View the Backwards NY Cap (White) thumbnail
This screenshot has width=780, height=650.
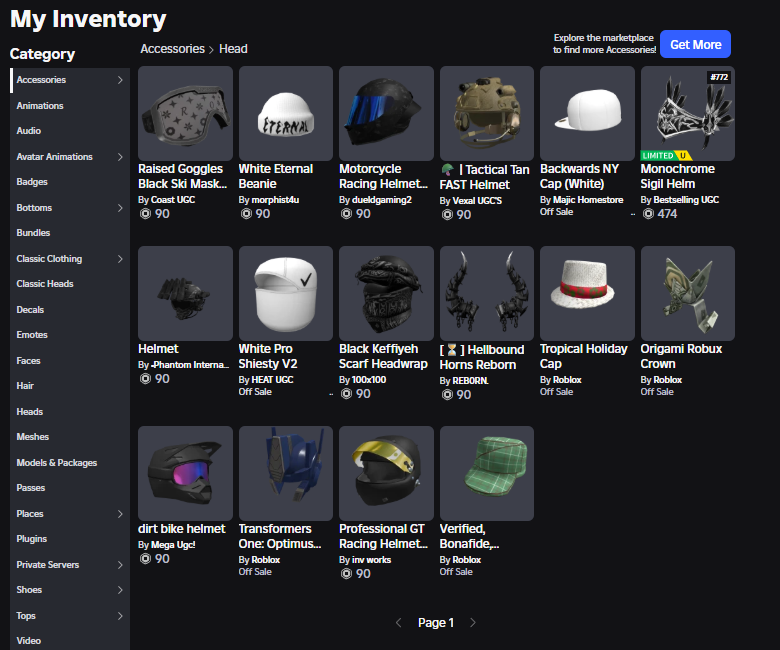coord(587,113)
